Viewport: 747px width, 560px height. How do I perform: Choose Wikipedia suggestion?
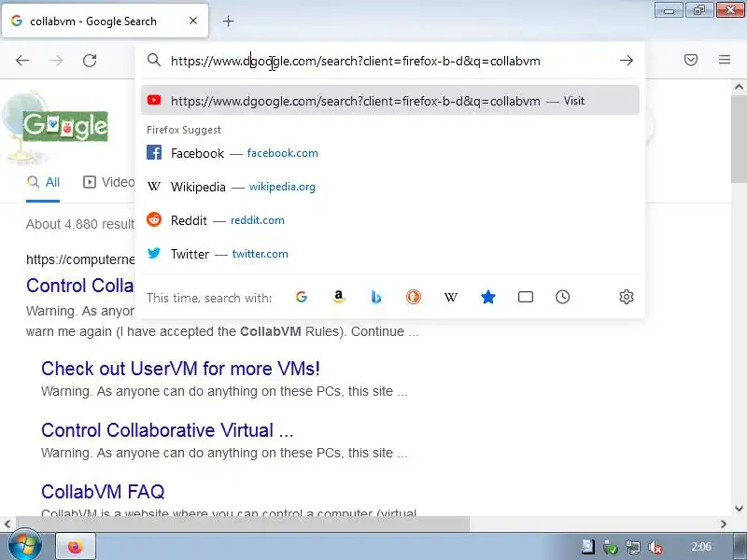tap(390, 187)
